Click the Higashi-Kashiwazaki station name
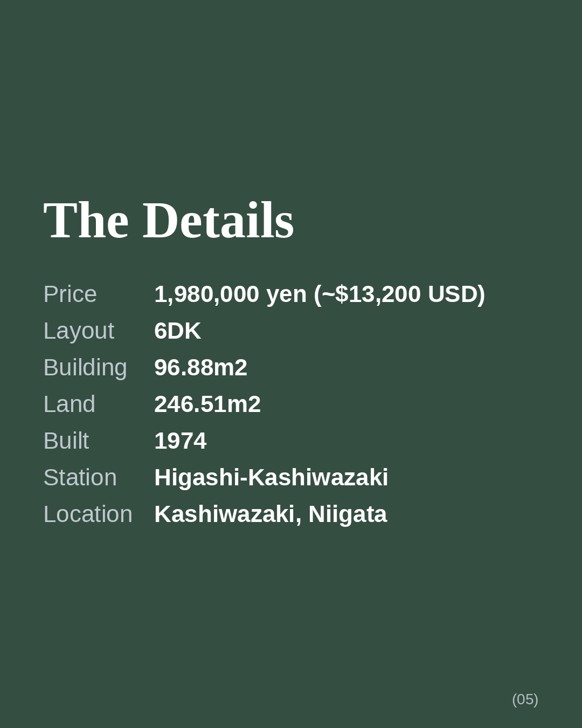This screenshot has width=582, height=728. point(271,478)
